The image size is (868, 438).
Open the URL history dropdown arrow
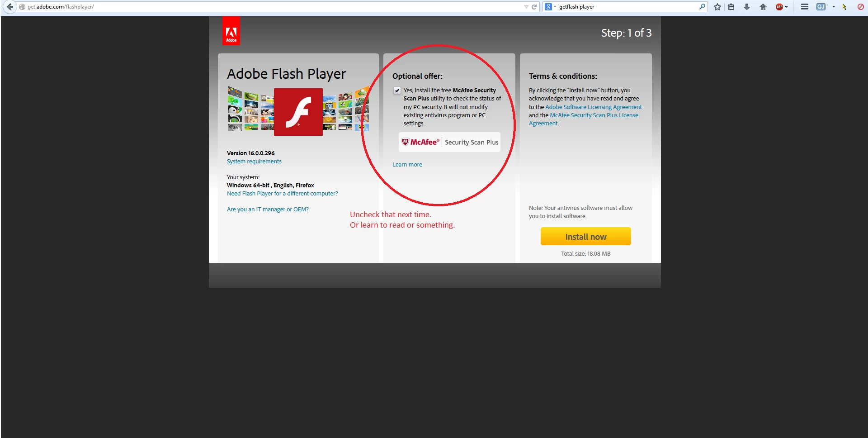click(x=526, y=7)
